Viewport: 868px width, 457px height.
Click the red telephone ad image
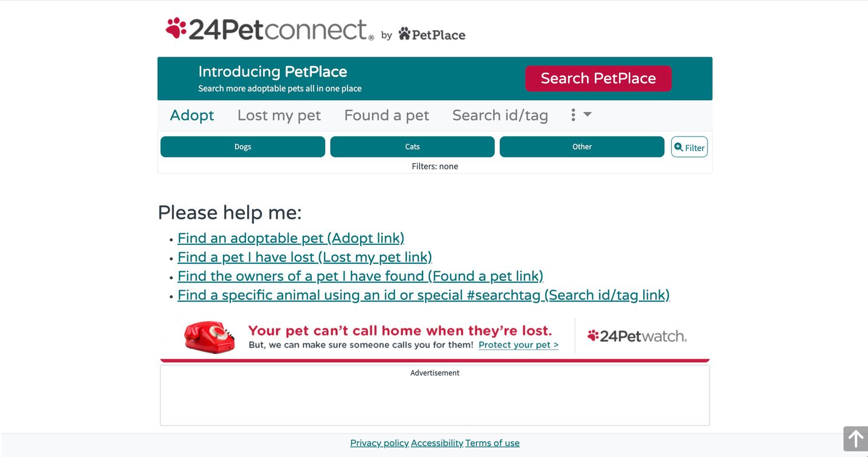coord(210,337)
